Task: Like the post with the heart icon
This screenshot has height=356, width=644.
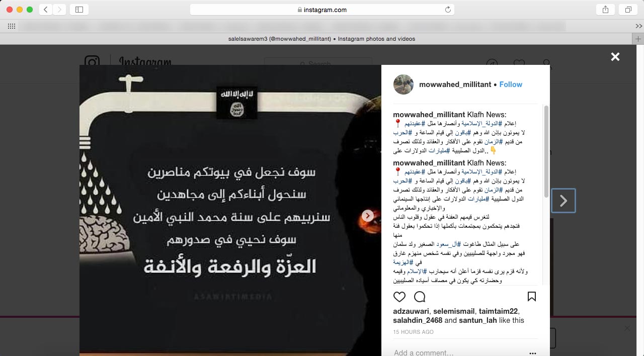Action: click(x=399, y=296)
